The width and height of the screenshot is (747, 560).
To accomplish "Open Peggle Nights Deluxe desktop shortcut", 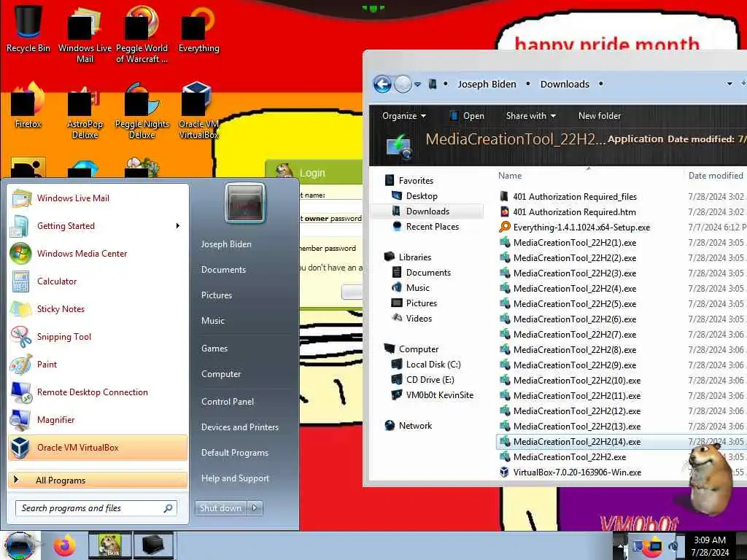I will [x=142, y=111].
